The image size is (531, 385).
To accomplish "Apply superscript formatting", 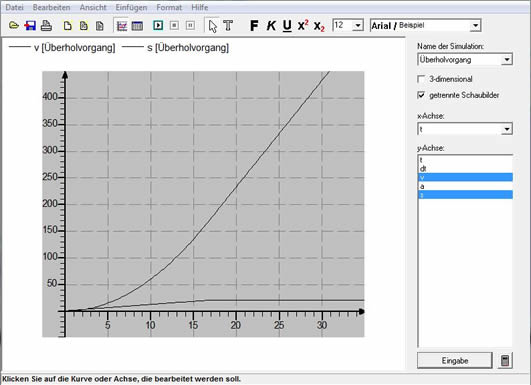I will click(303, 25).
